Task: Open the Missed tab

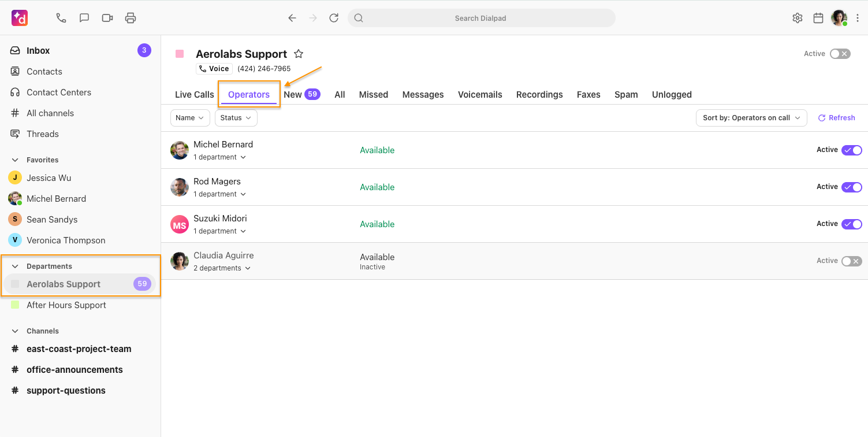Action: tap(374, 95)
